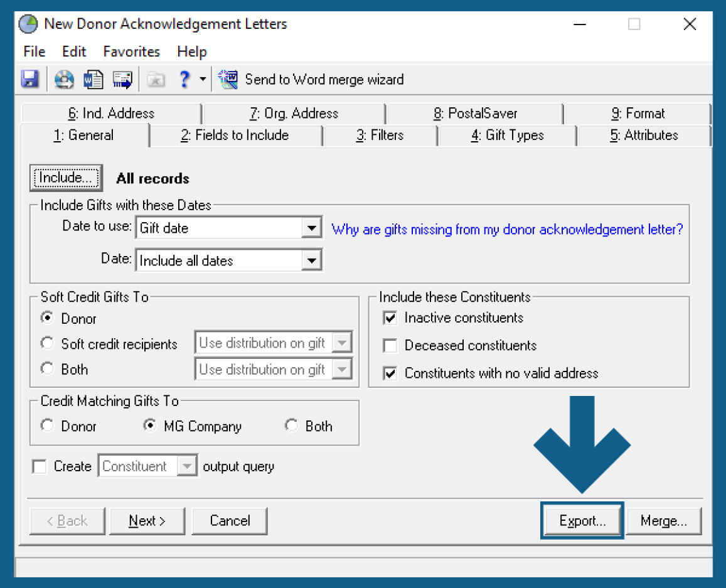726x588 pixels.
Task: Open the Favorites menu
Action: tap(132, 51)
